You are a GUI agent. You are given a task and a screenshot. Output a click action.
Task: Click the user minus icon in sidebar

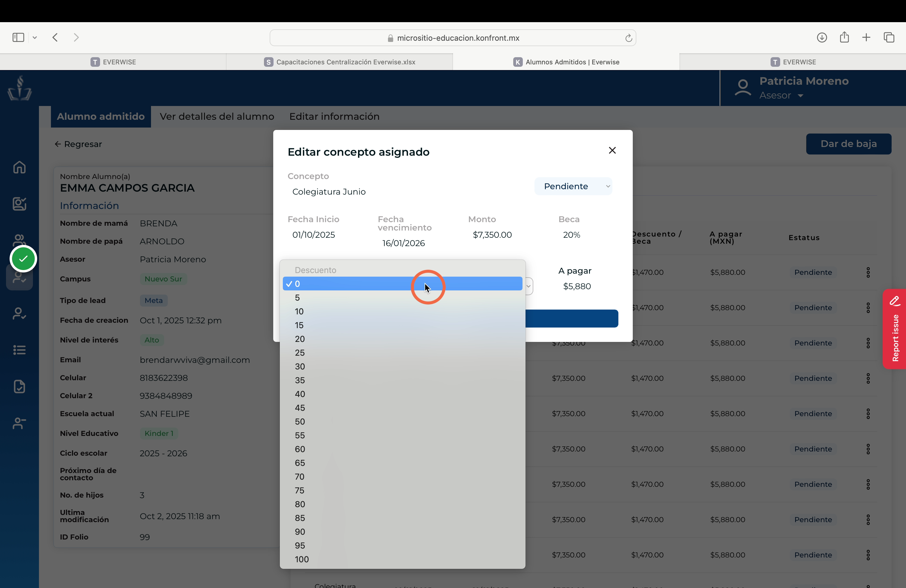tap(19, 423)
